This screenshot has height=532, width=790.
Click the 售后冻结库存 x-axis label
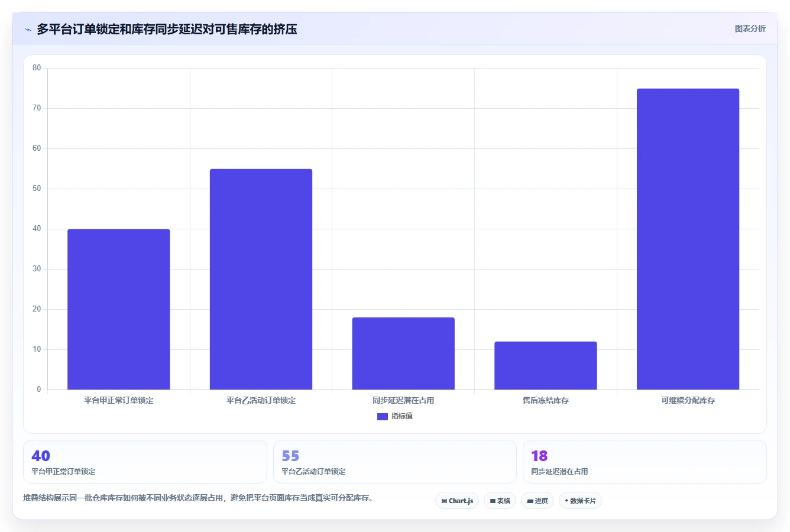pyautogui.click(x=546, y=401)
